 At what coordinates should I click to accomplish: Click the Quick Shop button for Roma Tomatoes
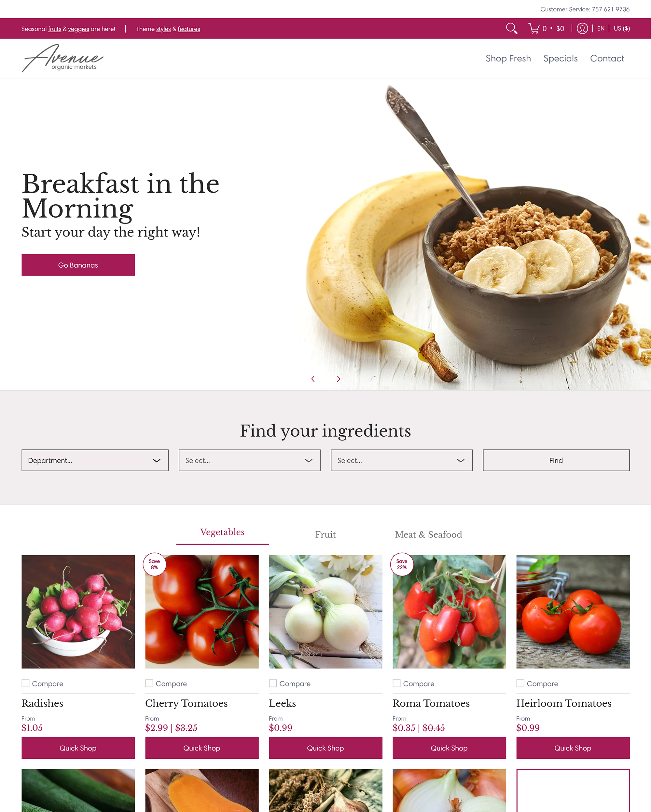click(449, 748)
